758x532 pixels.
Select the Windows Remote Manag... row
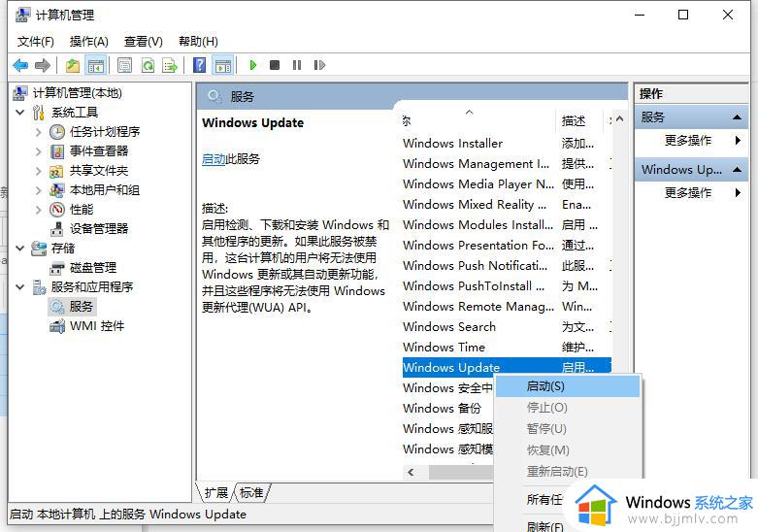point(507,306)
